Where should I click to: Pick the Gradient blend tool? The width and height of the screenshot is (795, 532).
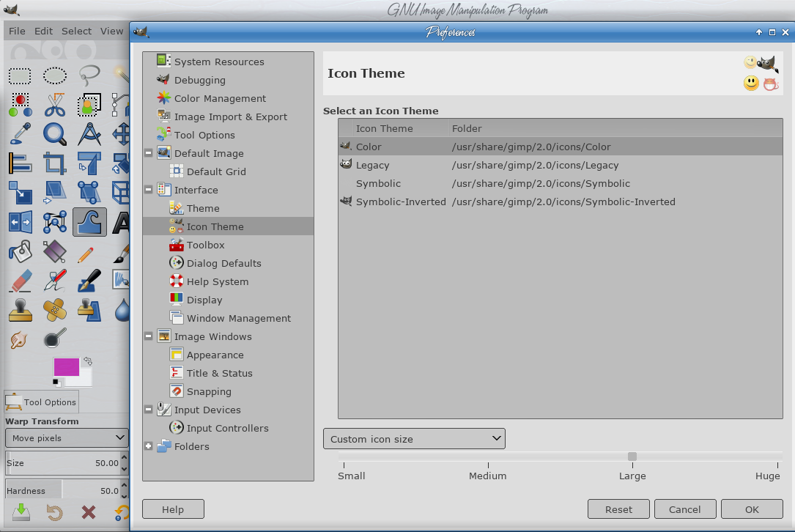[55, 251]
